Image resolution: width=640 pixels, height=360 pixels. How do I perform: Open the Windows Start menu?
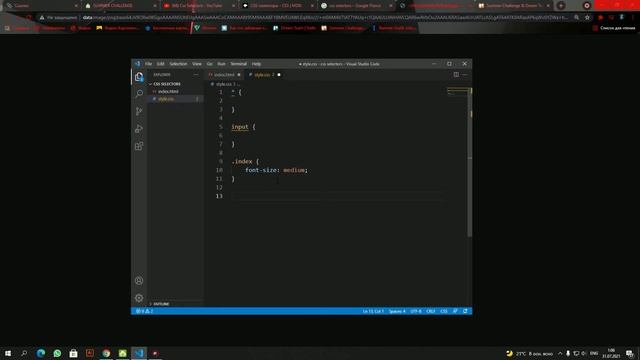[8, 353]
